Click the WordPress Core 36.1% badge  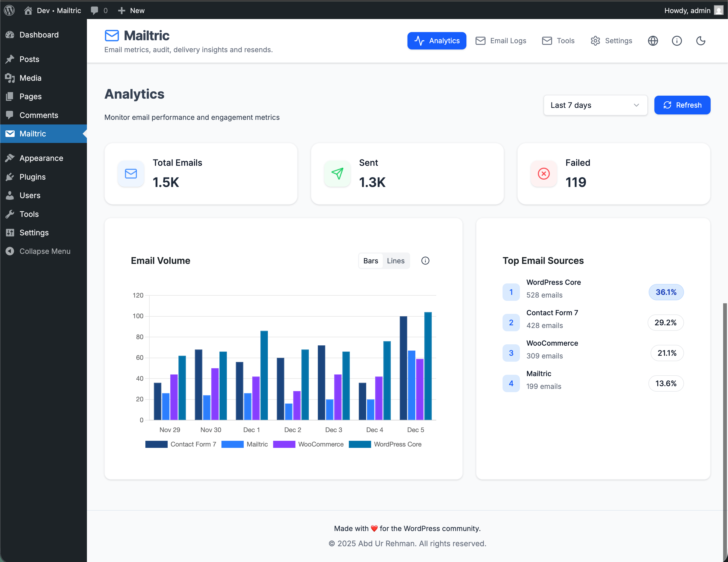coord(666,292)
